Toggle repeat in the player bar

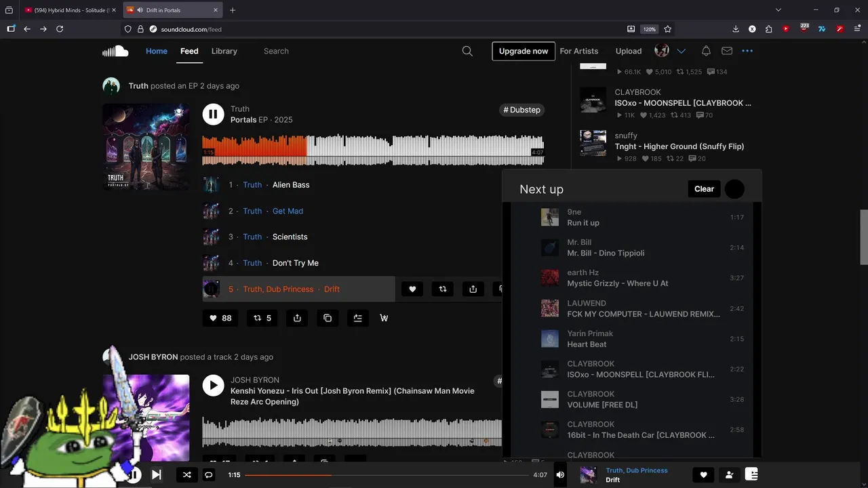click(209, 475)
